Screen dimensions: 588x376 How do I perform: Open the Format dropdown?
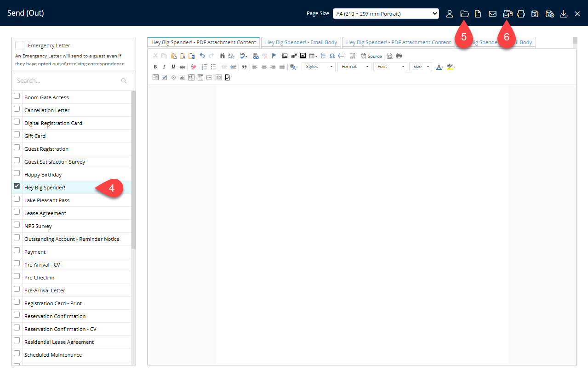pos(354,67)
